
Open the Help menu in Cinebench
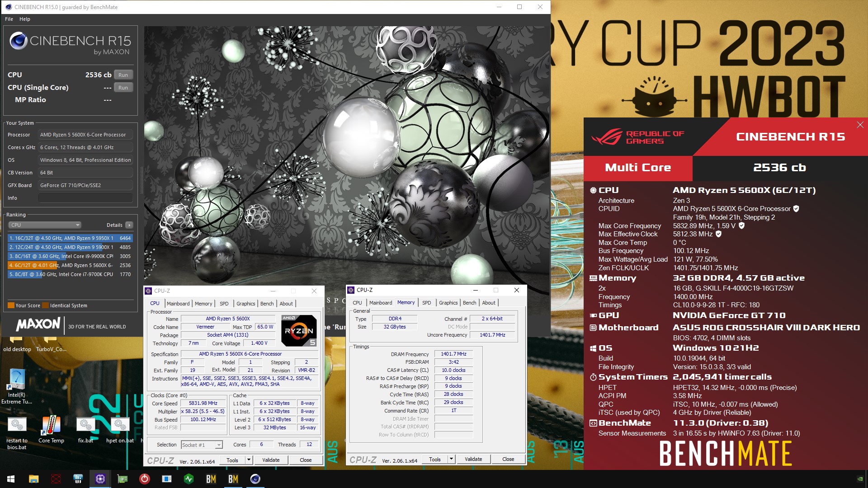click(x=25, y=19)
